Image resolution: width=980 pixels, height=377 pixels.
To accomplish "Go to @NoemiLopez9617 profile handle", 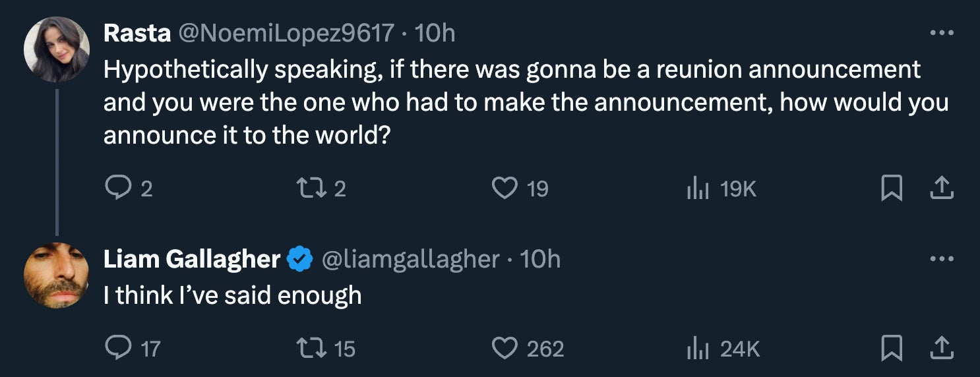I will tap(286, 33).
